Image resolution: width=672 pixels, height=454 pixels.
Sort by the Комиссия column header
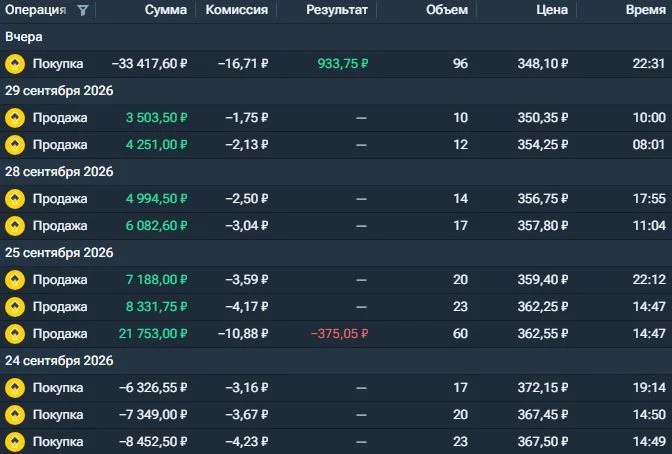(x=237, y=10)
